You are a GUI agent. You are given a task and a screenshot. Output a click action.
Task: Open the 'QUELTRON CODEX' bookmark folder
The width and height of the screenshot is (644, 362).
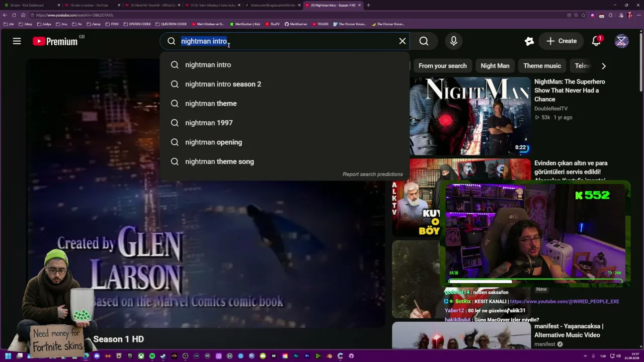click(171, 24)
